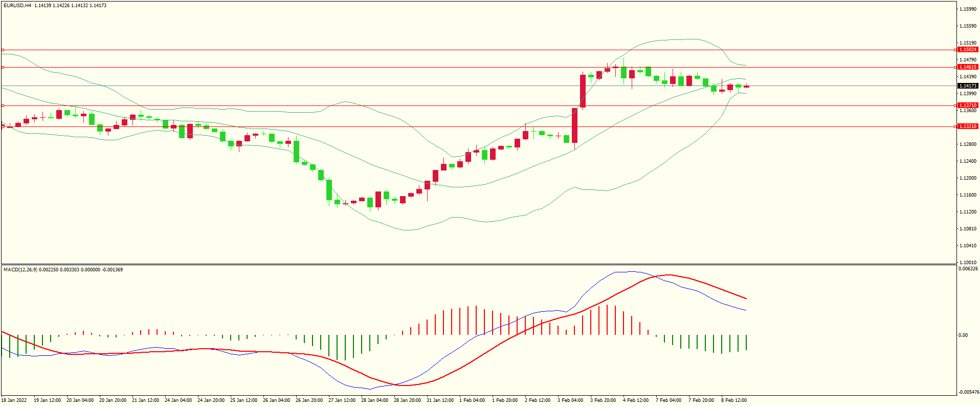
Task: Select the red 1.13710 price tag
Action: [968, 105]
